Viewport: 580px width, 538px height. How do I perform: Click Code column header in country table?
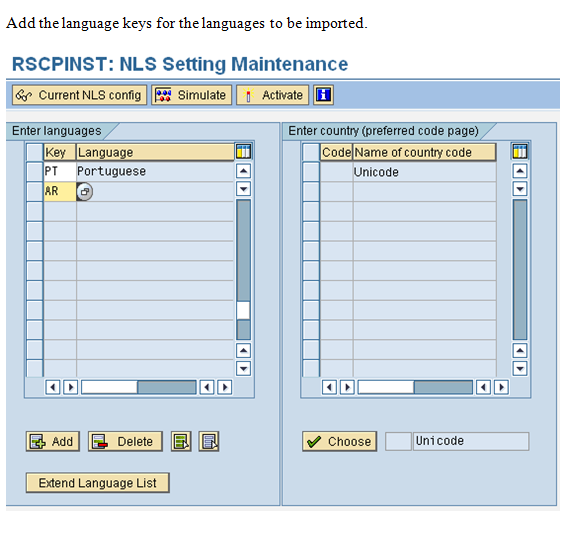(336, 152)
